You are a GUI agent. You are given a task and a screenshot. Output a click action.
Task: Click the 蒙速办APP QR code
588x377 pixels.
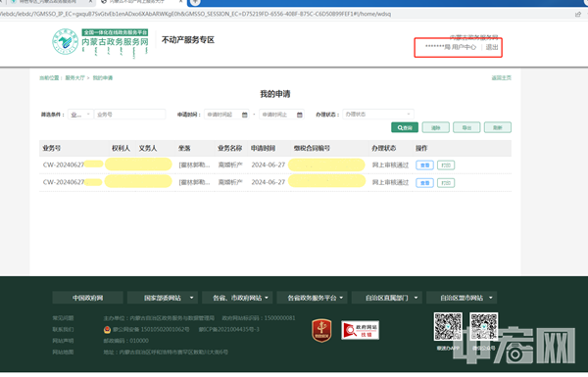point(448,326)
